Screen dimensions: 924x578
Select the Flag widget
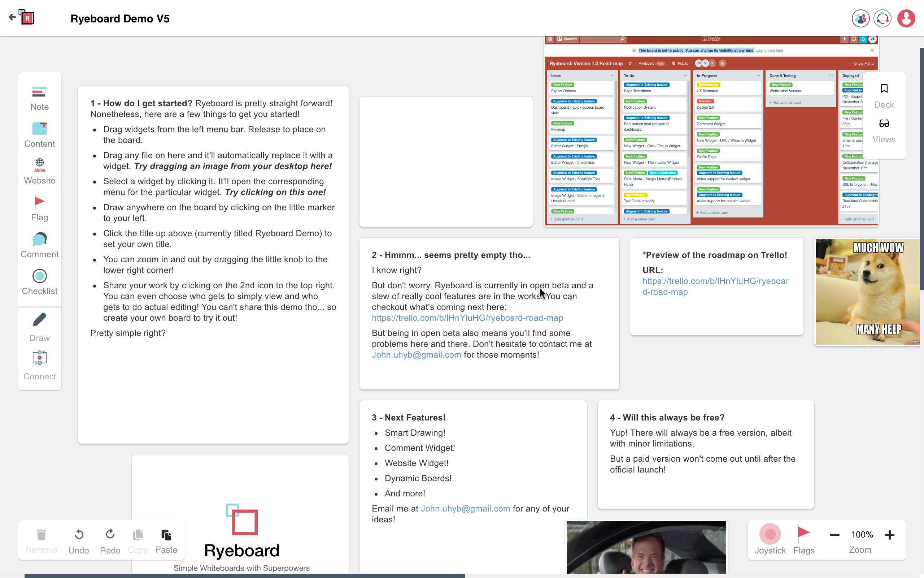(39, 209)
